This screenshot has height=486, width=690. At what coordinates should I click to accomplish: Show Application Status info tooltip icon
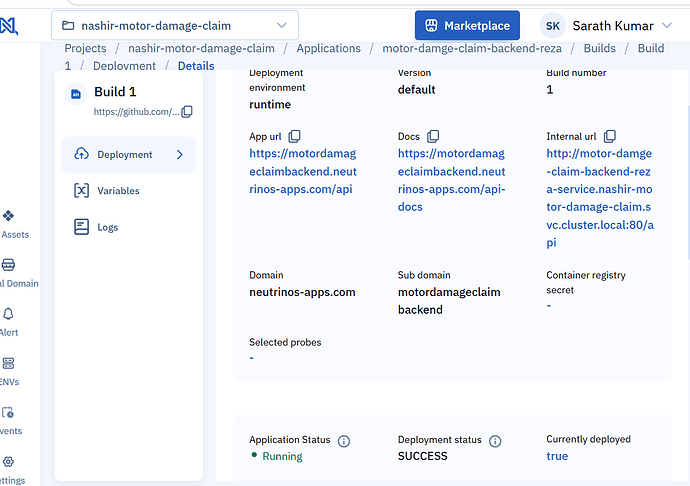(344, 441)
